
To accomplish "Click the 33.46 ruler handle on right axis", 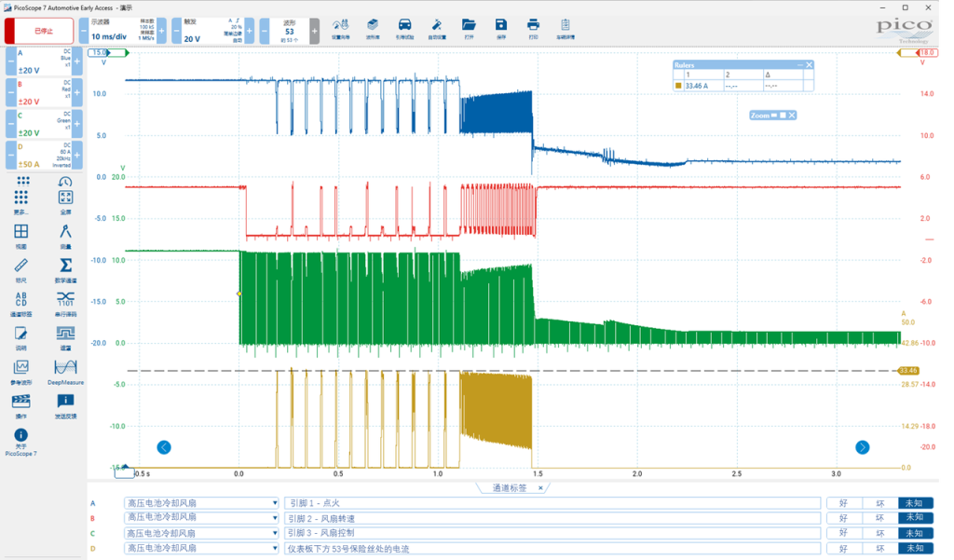I will (x=908, y=370).
